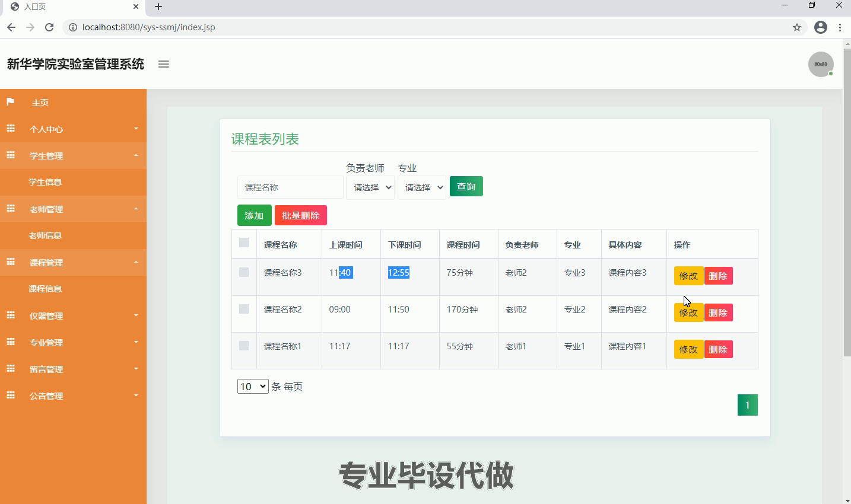
Task: Expand the 个人中心 sidebar menu
Action: [x=73, y=129]
